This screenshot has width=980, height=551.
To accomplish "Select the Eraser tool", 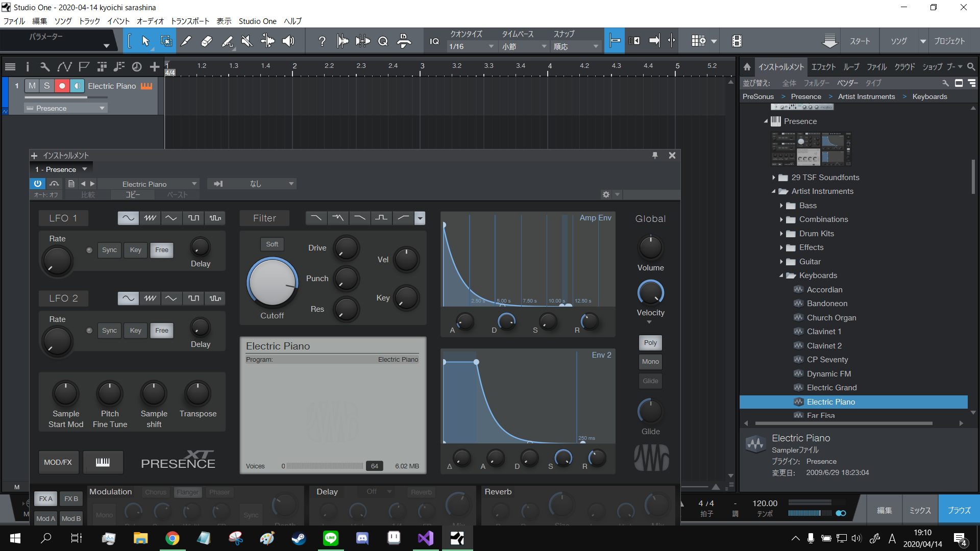I will click(x=207, y=41).
